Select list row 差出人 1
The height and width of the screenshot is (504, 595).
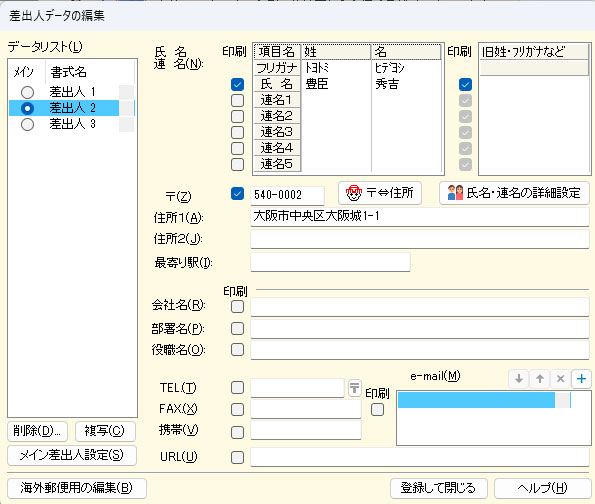pos(71,92)
